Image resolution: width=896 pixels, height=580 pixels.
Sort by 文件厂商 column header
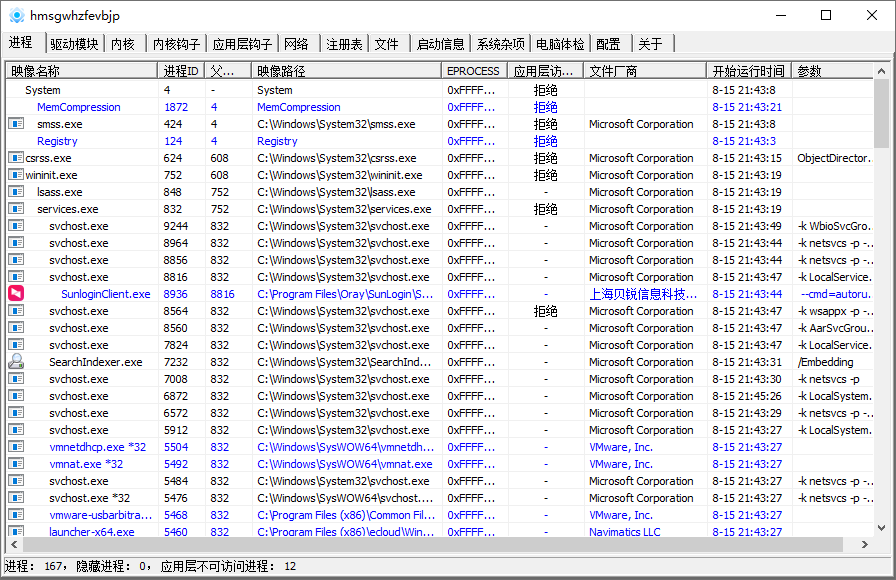point(645,71)
